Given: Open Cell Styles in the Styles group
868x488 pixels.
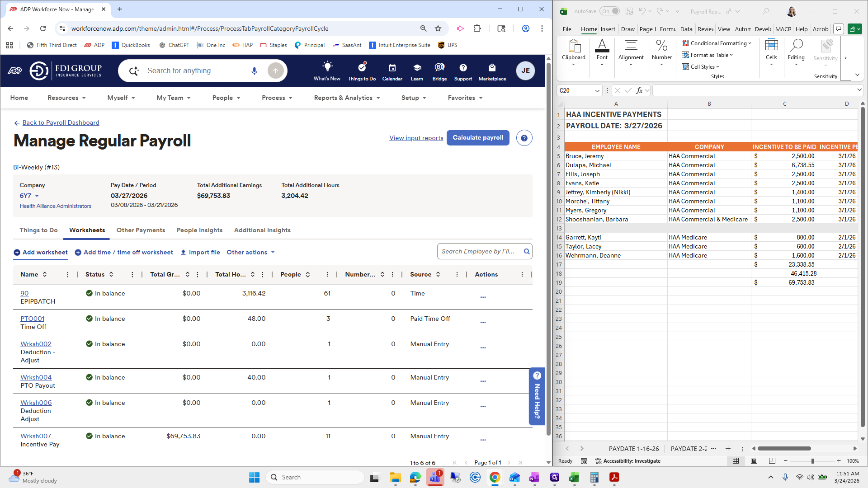Looking at the screenshot, I should pos(701,66).
